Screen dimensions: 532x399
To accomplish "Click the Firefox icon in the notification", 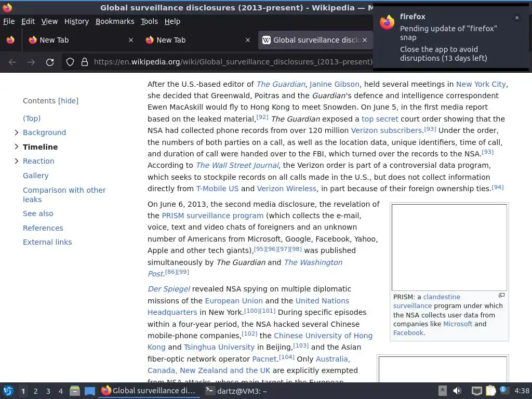I will pyautogui.click(x=387, y=22).
